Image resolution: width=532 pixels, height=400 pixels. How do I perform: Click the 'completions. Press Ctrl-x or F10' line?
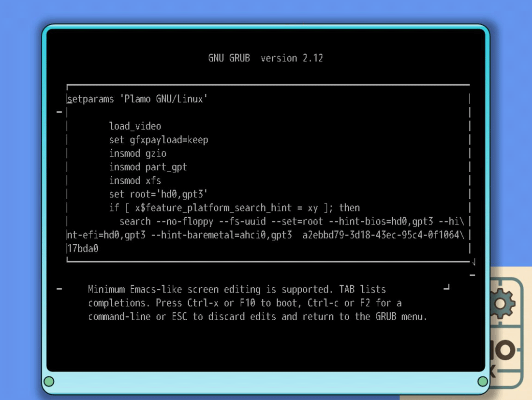point(245,303)
